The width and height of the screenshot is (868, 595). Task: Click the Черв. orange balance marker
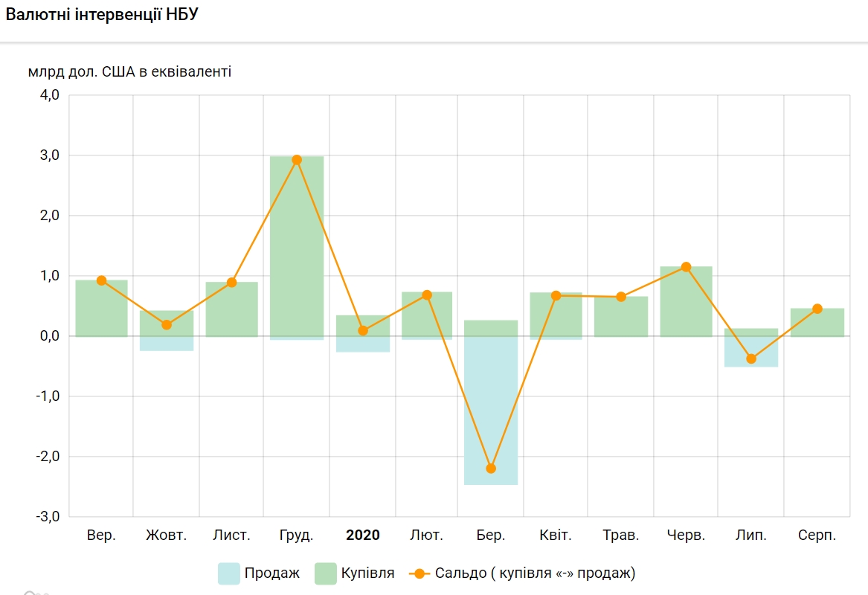686,267
